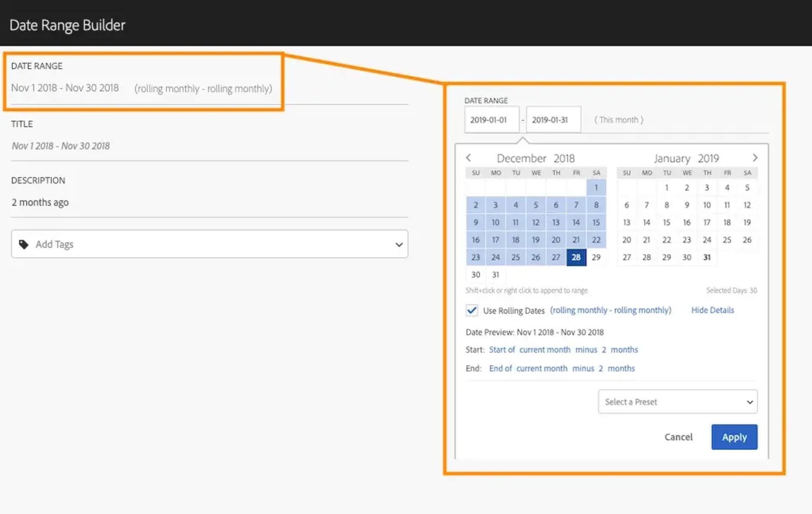Navigate to the next month using the right arrow
This screenshot has width=812, height=514.
tap(755, 157)
